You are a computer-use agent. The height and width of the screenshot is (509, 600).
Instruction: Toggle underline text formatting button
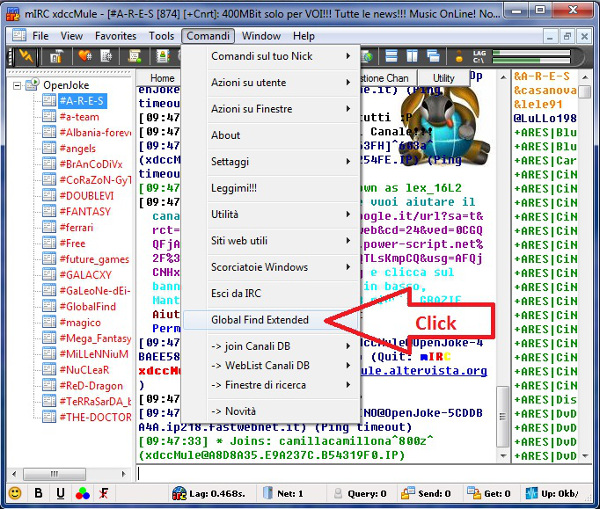click(60, 493)
